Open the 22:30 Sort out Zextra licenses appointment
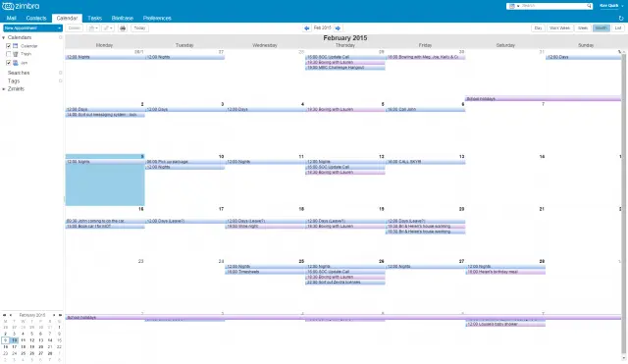The image size is (628, 364). (345, 283)
